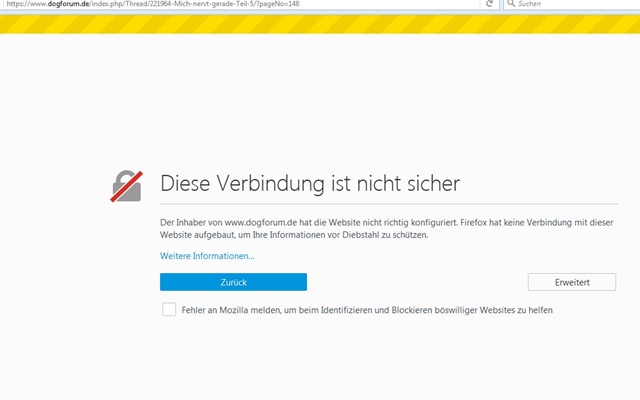Click the dogforum.de URL address bar
Viewport: 640px width, 400px height.
coord(241,4)
